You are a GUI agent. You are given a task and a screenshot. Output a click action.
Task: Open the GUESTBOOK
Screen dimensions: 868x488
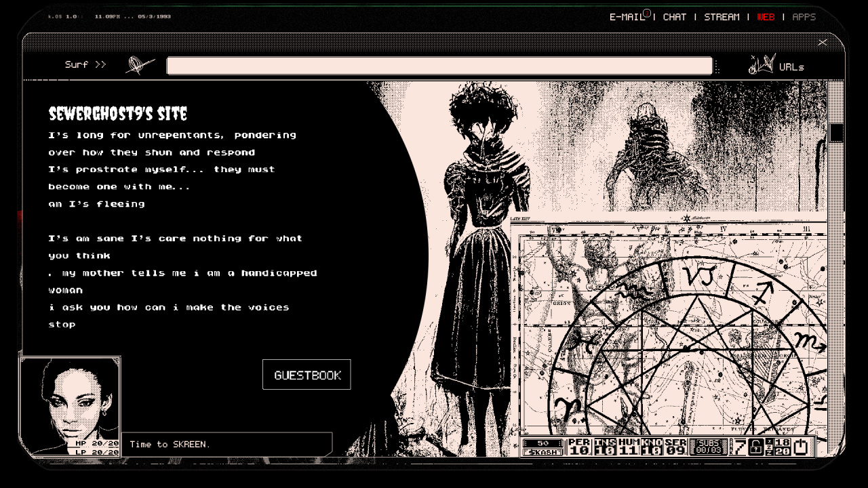coord(307,375)
